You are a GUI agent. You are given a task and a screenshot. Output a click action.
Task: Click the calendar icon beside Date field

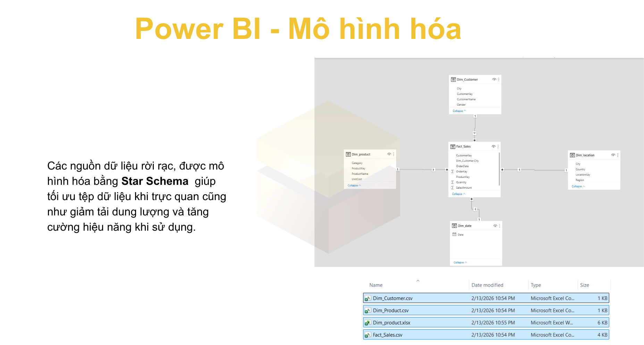tap(454, 235)
